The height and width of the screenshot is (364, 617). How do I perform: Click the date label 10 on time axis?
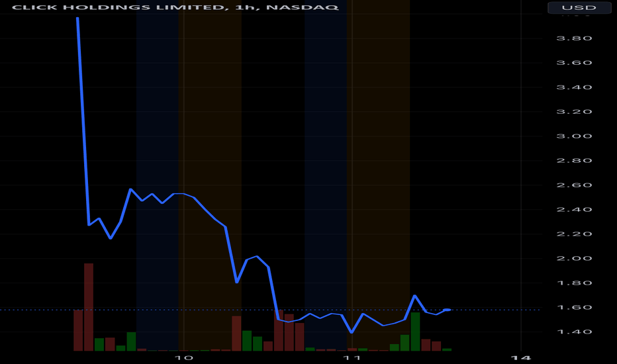click(184, 357)
